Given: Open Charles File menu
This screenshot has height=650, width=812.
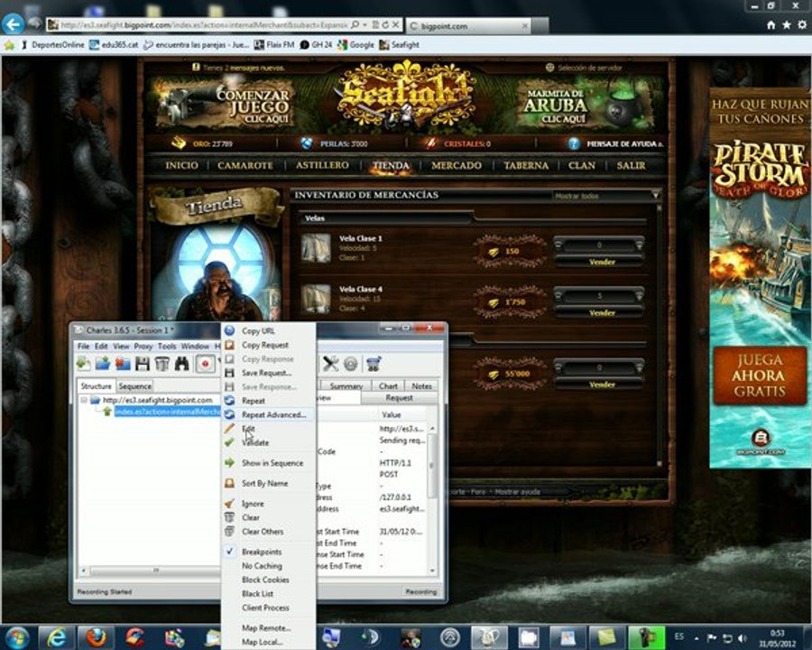Looking at the screenshot, I should 83,346.
